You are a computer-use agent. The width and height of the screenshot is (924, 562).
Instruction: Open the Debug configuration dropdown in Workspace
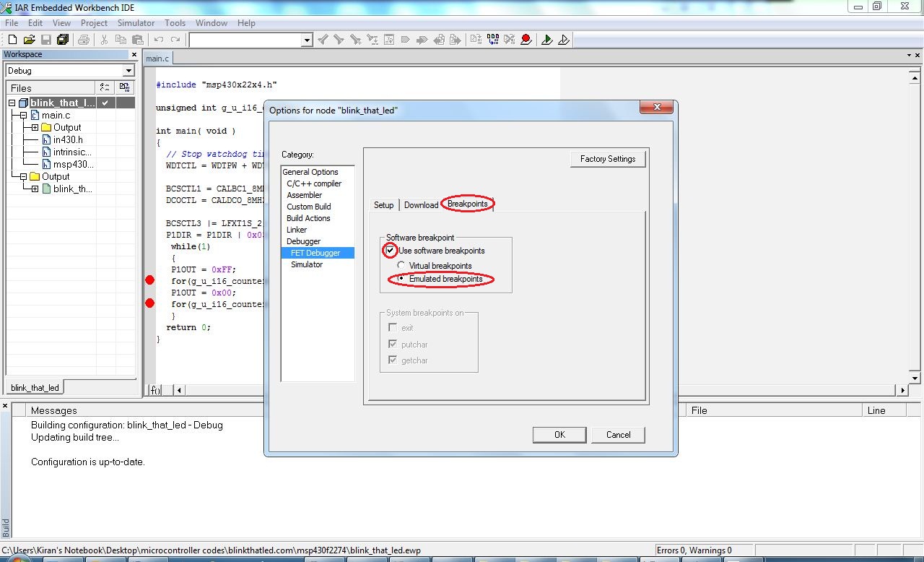(x=128, y=71)
